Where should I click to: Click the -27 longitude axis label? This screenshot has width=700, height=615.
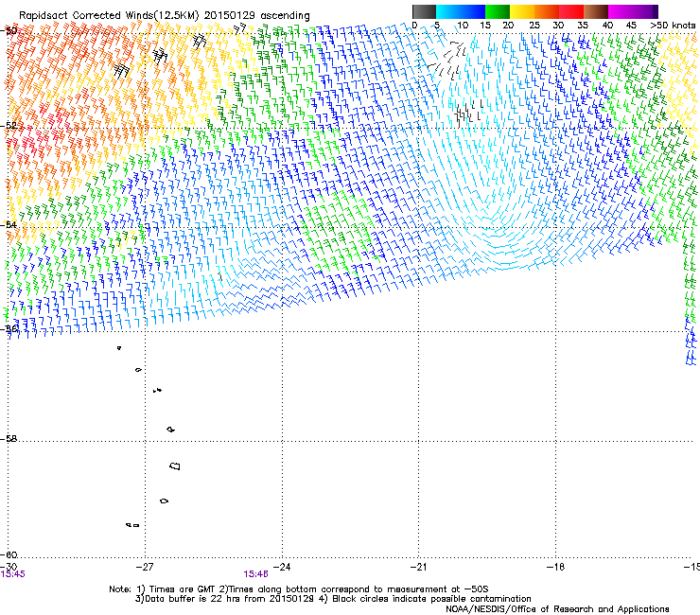coord(145,567)
